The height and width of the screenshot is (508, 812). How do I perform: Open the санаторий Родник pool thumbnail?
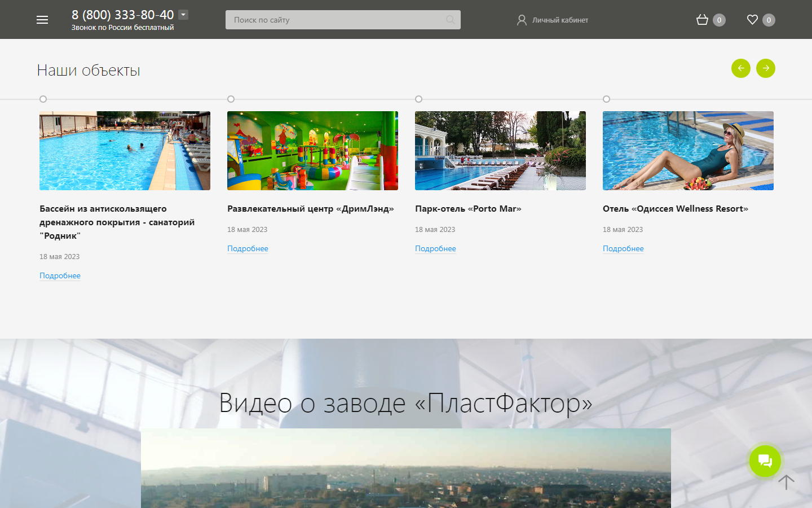[125, 151]
